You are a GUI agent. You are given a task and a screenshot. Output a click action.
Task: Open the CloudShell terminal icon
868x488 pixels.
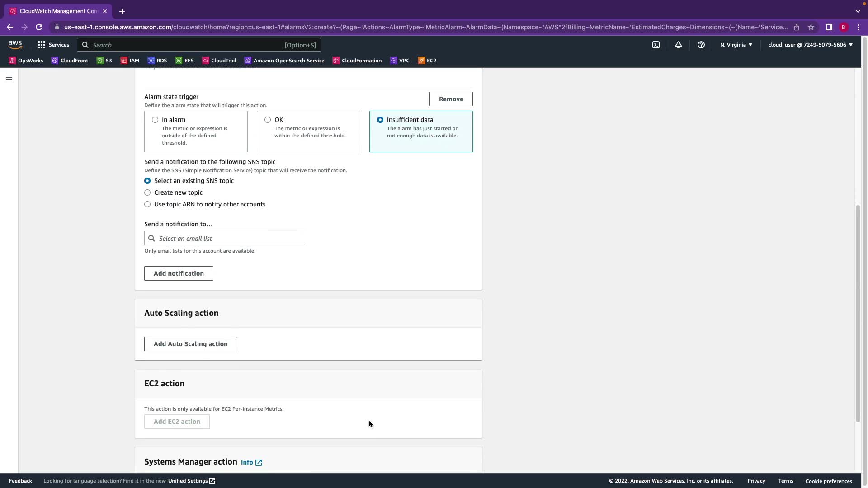click(x=656, y=45)
